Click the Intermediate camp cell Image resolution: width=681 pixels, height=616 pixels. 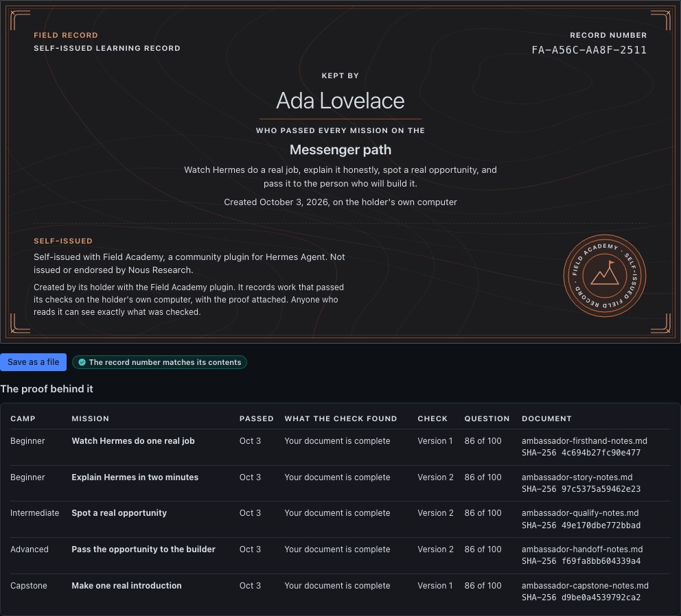(35, 512)
